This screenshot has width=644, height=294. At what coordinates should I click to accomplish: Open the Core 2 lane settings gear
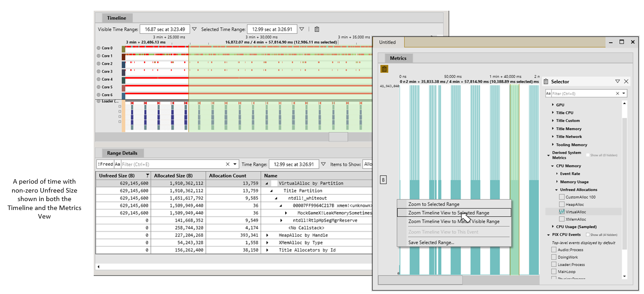click(99, 64)
